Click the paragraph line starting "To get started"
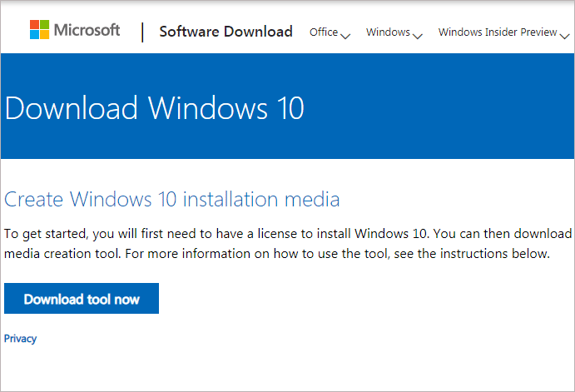Image resolution: width=575 pixels, height=392 pixels. [x=288, y=234]
